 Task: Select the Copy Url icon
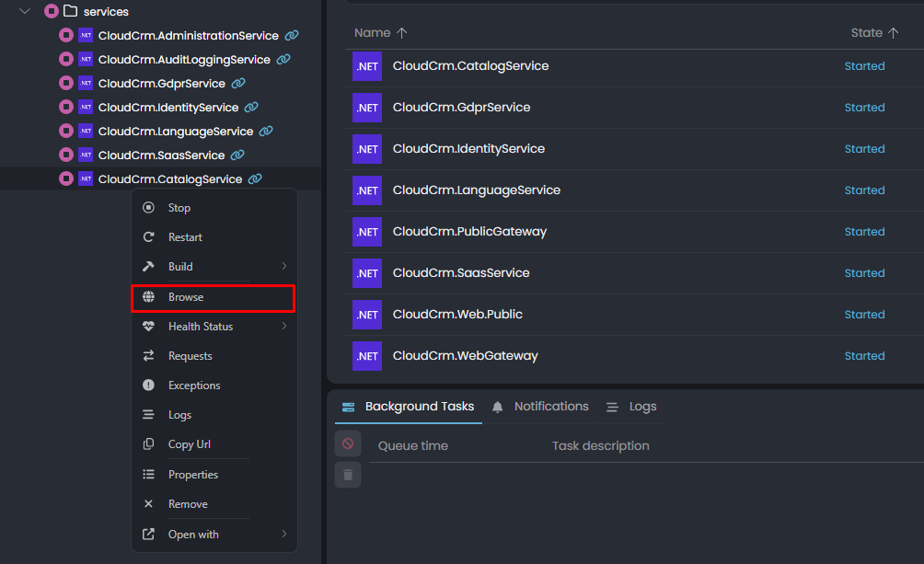click(x=149, y=443)
